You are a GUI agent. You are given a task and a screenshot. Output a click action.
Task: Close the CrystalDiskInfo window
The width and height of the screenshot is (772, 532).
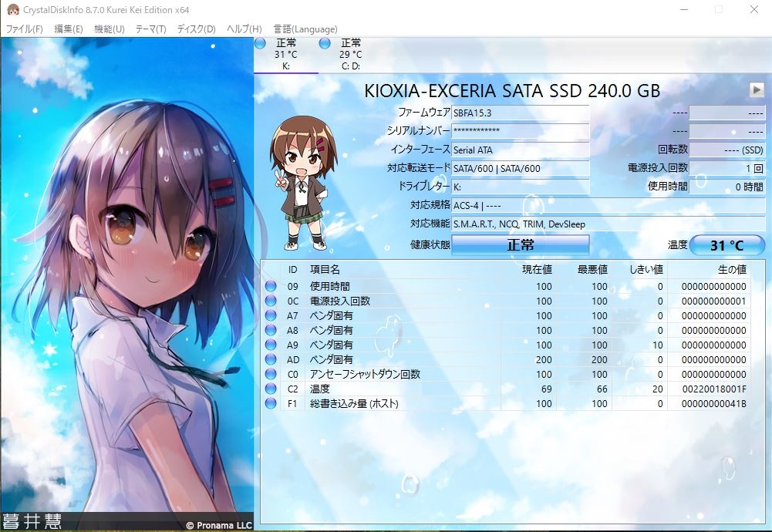[753, 9]
